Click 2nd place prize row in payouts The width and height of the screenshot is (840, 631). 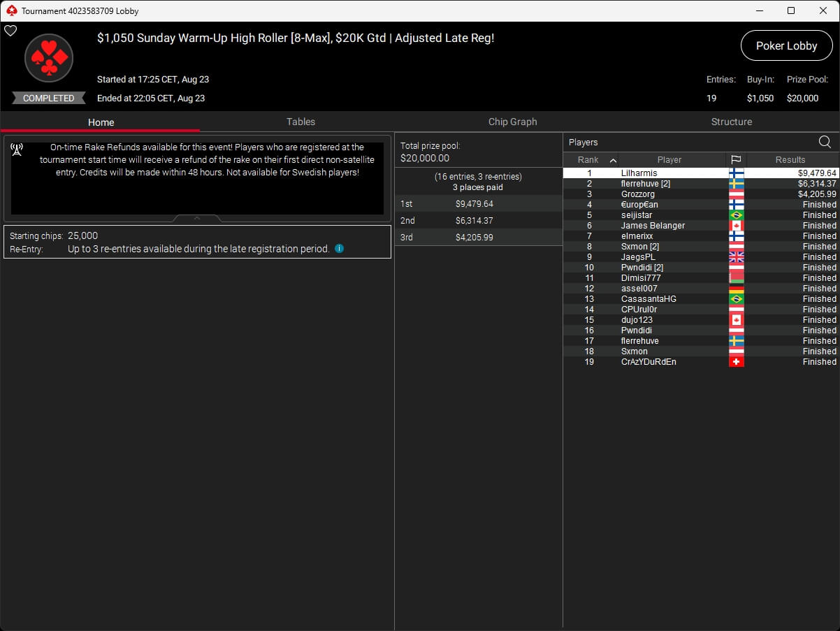[479, 221]
